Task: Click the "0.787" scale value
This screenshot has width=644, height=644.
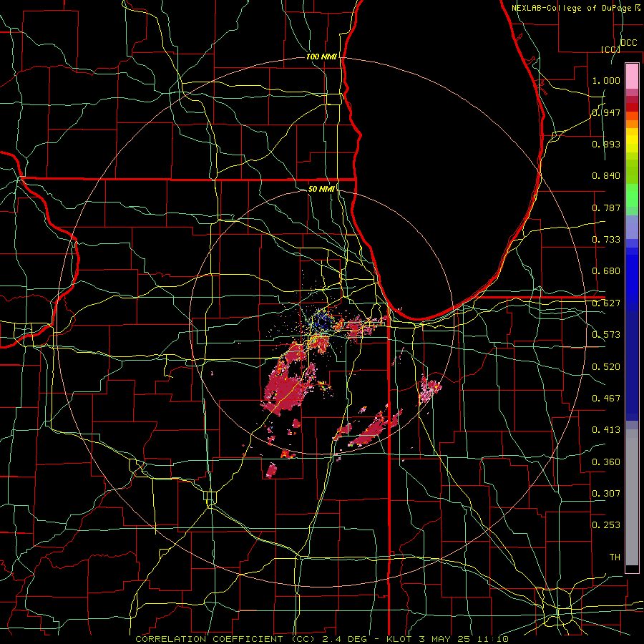Action: (606, 208)
